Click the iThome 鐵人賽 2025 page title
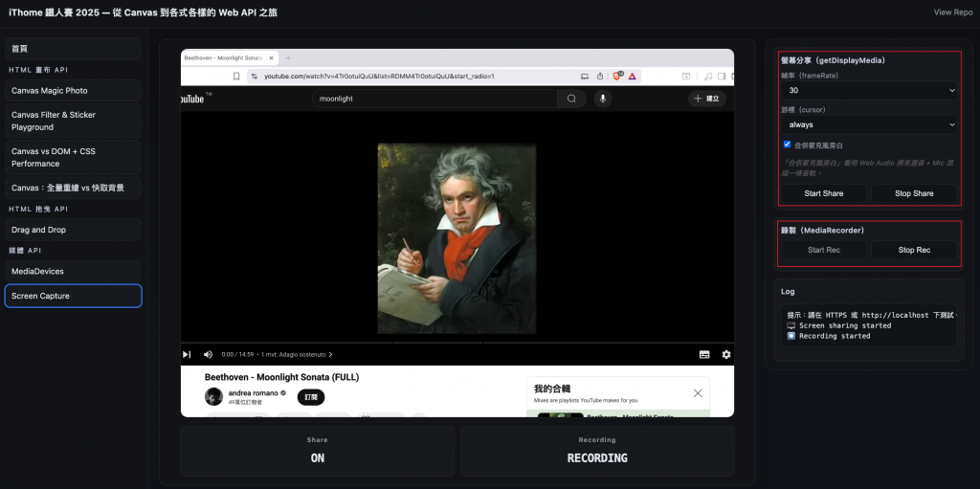980x489 pixels. click(143, 12)
